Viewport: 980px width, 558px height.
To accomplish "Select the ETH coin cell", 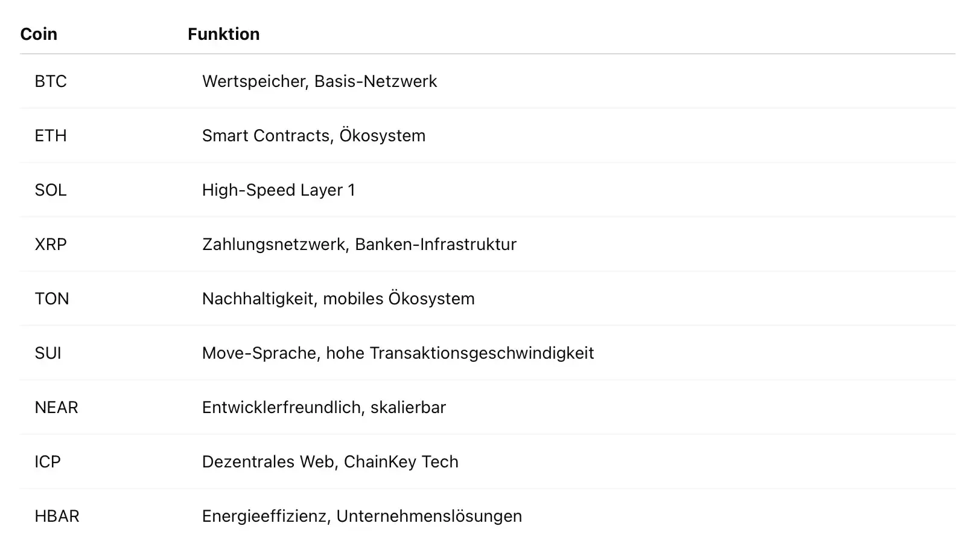I will pyautogui.click(x=51, y=135).
